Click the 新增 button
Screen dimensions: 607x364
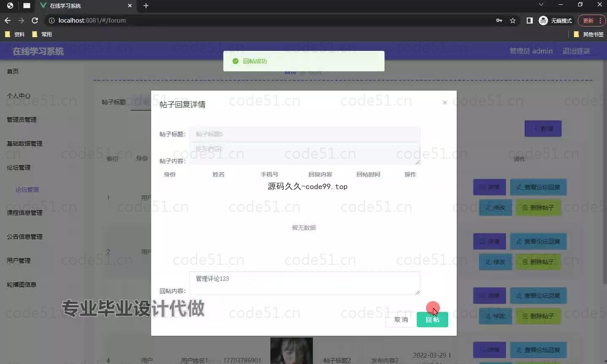543,128
